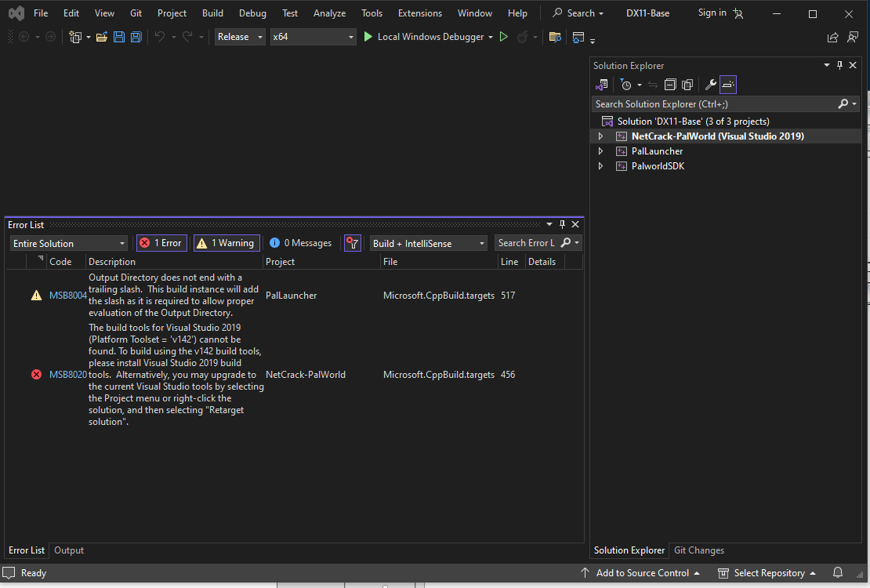Screen dimensions: 870x588
Task: Click the Search button in title bar
Action: (578, 13)
